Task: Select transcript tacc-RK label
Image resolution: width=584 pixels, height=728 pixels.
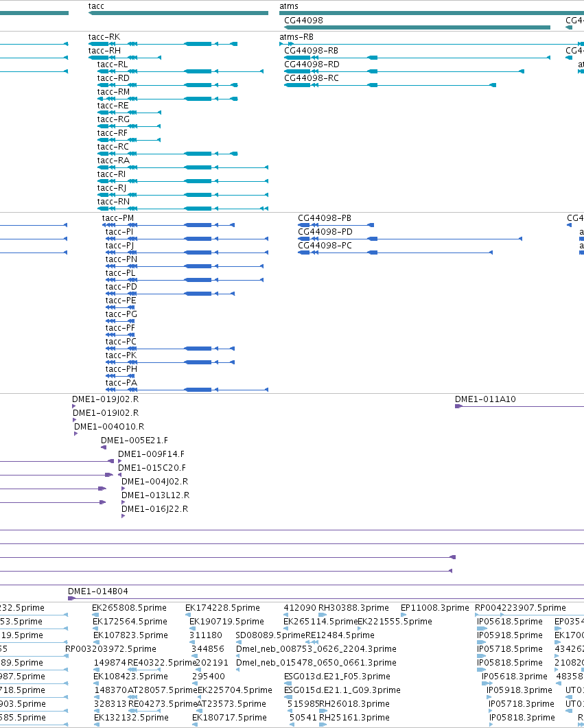Action: pos(104,36)
